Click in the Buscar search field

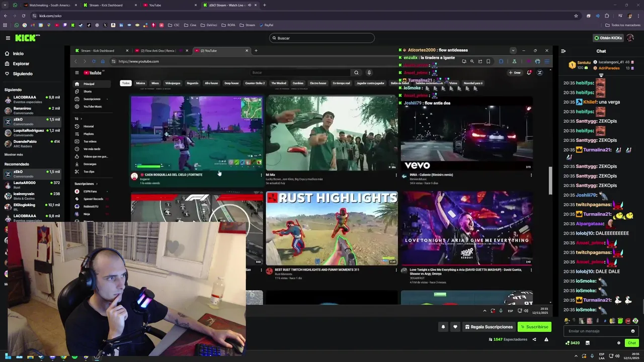pyautogui.click(x=322, y=38)
